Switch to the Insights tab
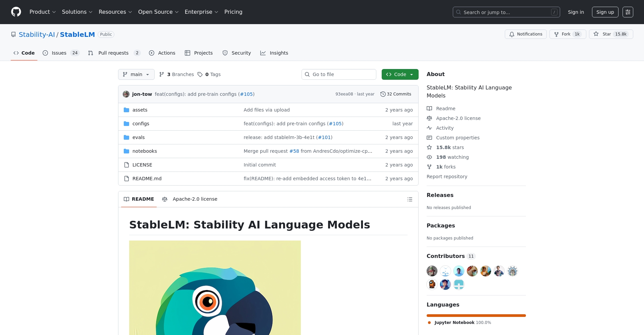Image resolution: width=644 pixels, height=335 pixels. pos(274,53)
